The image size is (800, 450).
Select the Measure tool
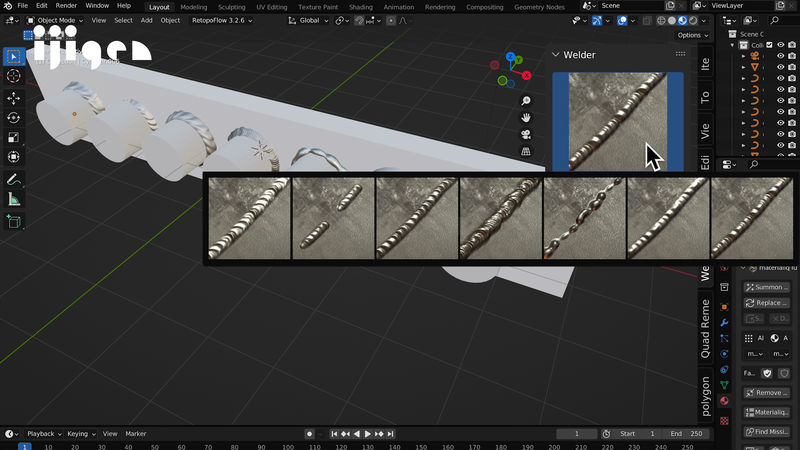tap(14, 199)
